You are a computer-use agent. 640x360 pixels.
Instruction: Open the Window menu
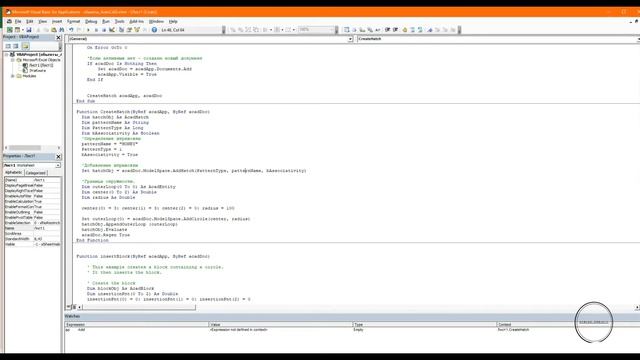click(156, 21)
